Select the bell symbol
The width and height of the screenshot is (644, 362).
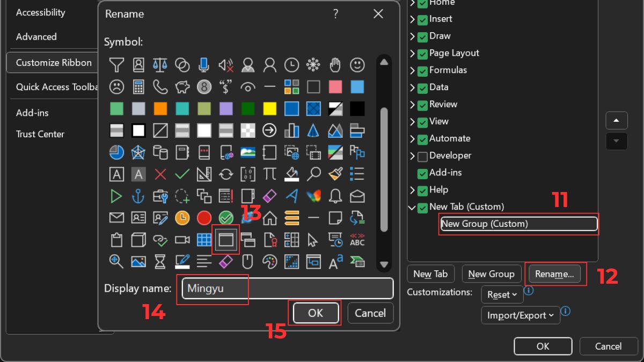click(x=335, y=196)
